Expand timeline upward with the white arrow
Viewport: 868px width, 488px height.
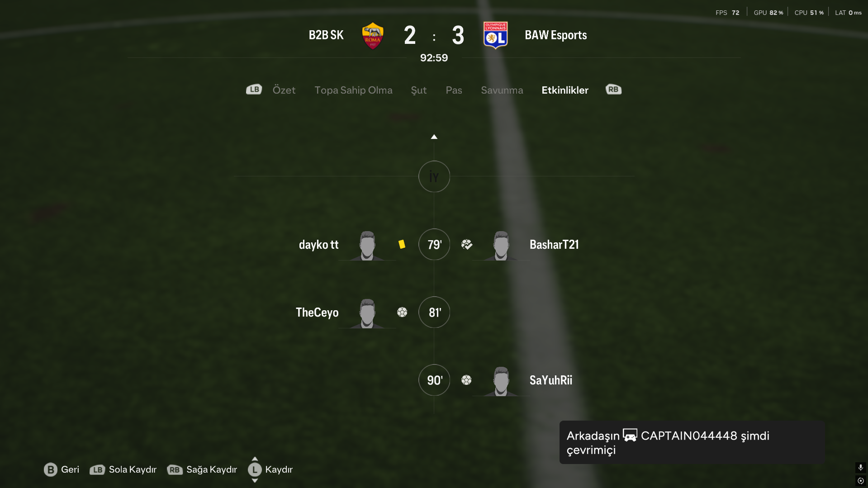[x=434, y=137]
